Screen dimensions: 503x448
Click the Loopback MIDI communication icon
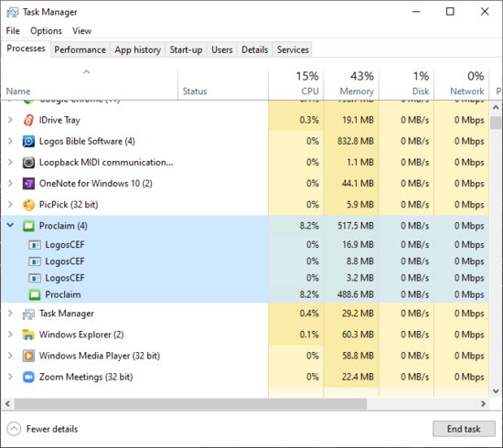click(28, 163)
